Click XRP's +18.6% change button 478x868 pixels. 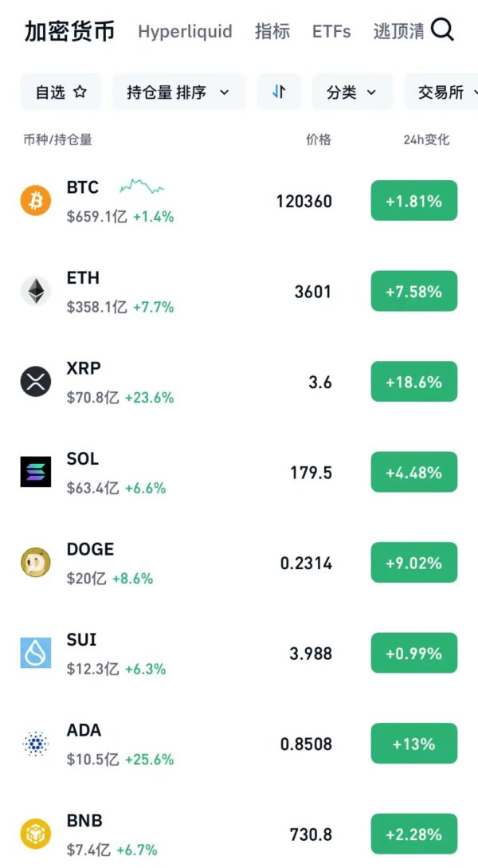coord(413,382)
